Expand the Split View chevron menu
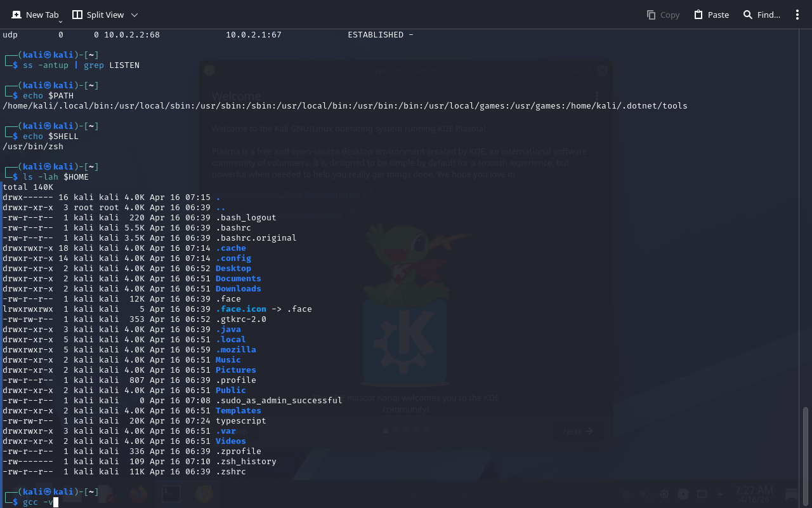 134,15
